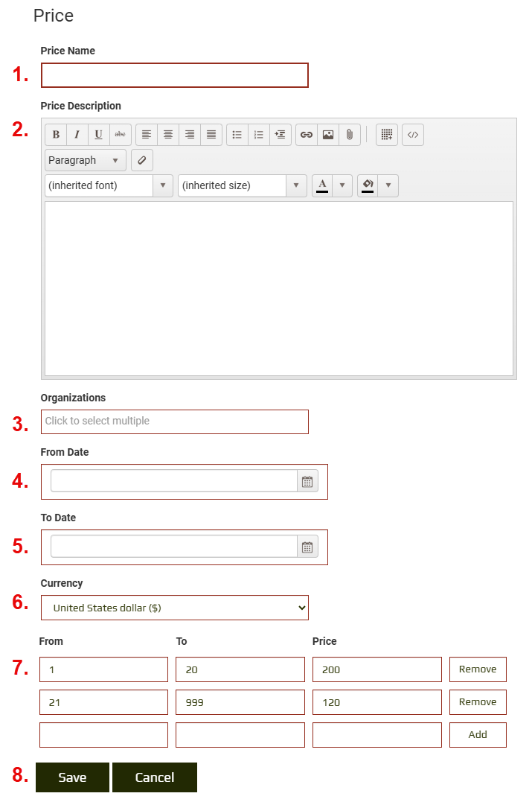532x802 pixels.
Task: Apply the black font color swatch
Action: click(x=322, y=185)
